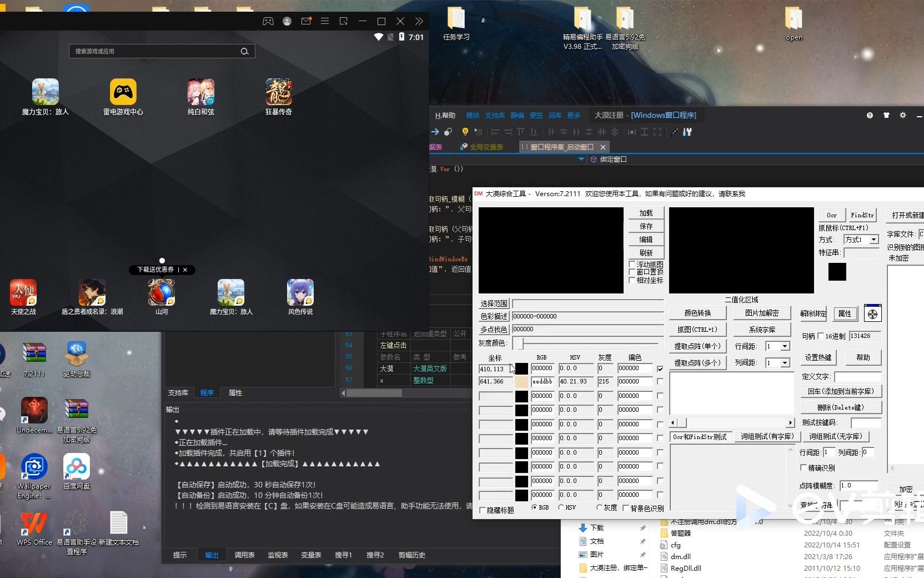Enable the 背景色识别 checkbox
The height and width of the screenshot is (578, 924).
(626, 508)
